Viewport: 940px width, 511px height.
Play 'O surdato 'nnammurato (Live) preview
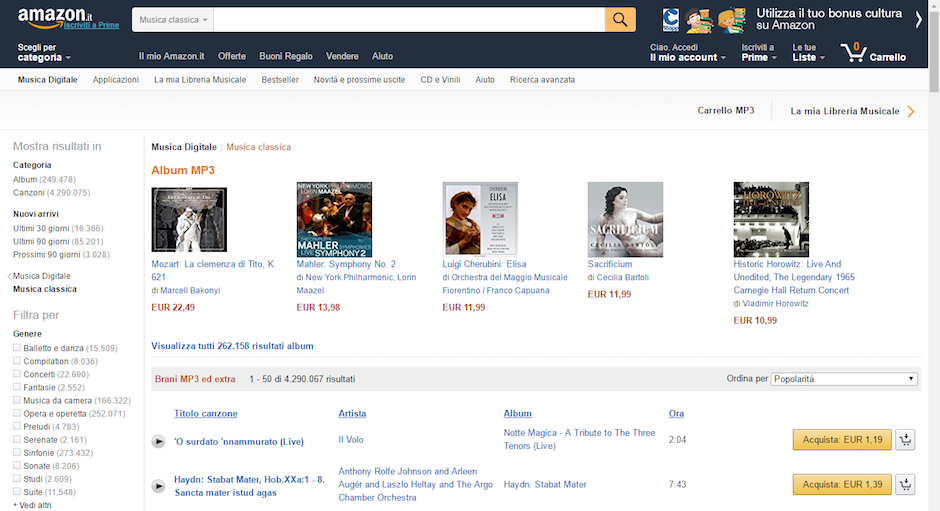point(158,441)
